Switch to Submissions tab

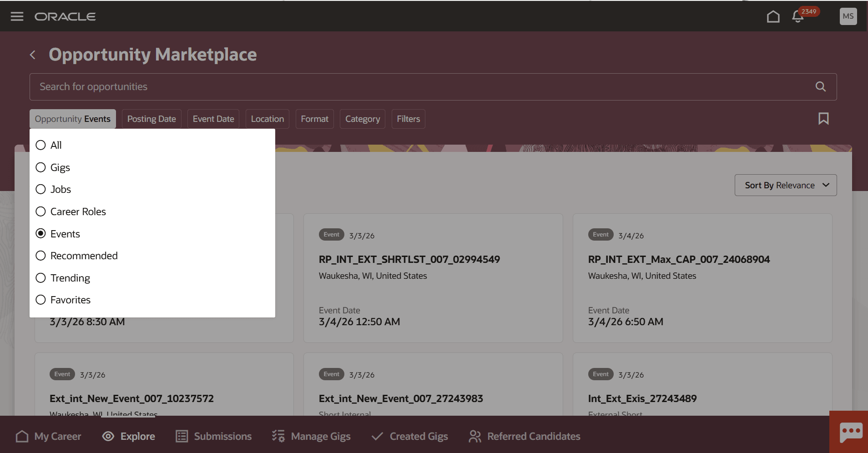pyautogui.click(x=214, y=436)
